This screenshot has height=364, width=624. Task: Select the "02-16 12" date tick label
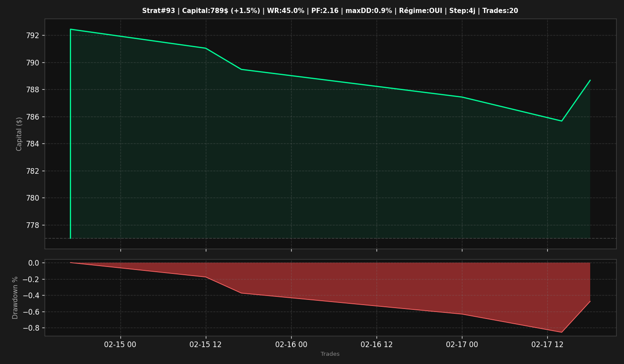click(376, 345)
